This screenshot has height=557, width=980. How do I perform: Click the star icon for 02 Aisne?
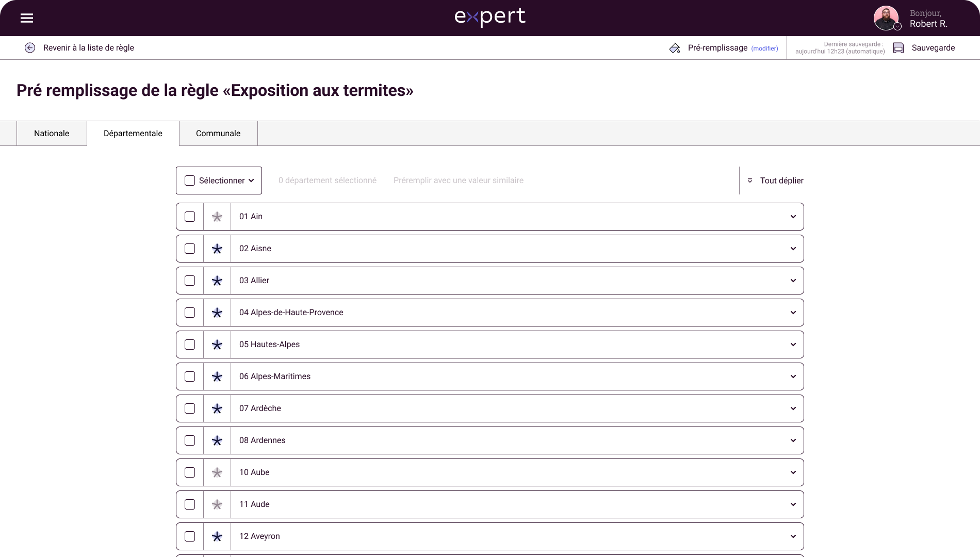[217, 249]
